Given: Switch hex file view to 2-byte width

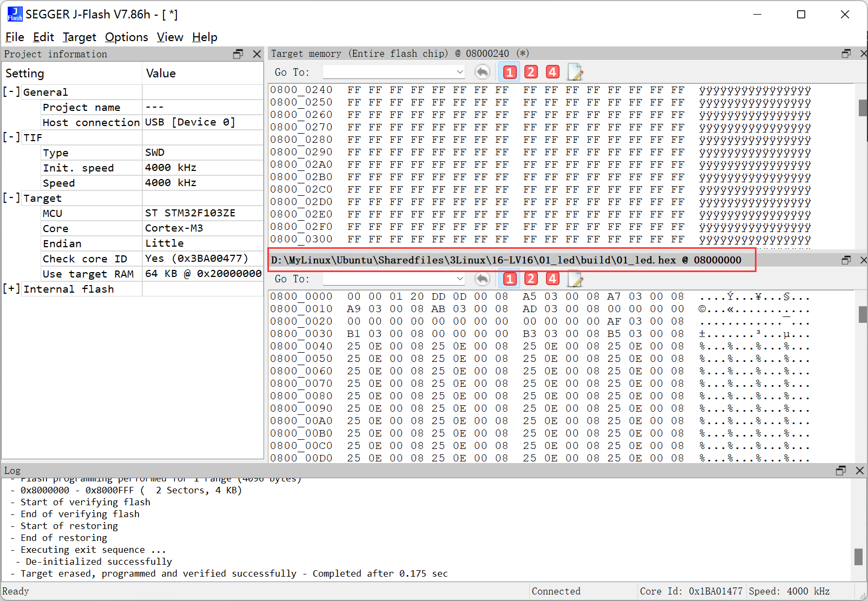Looking at the screenshot, I should [531, 279].
